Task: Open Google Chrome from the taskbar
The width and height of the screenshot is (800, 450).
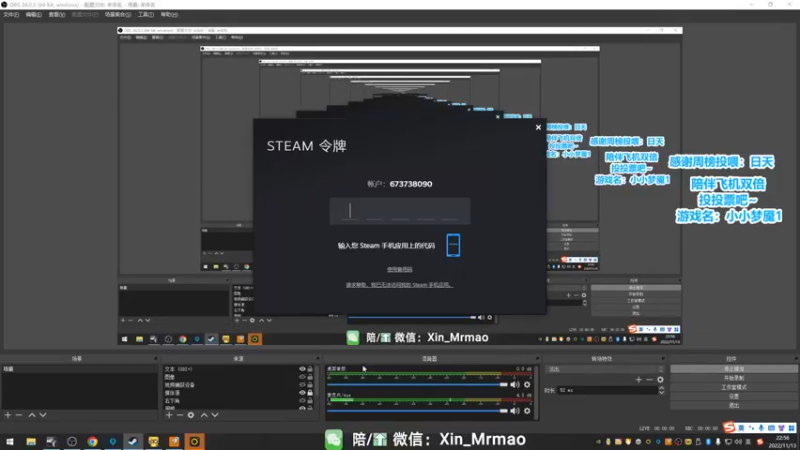Action: pos(92,441)
